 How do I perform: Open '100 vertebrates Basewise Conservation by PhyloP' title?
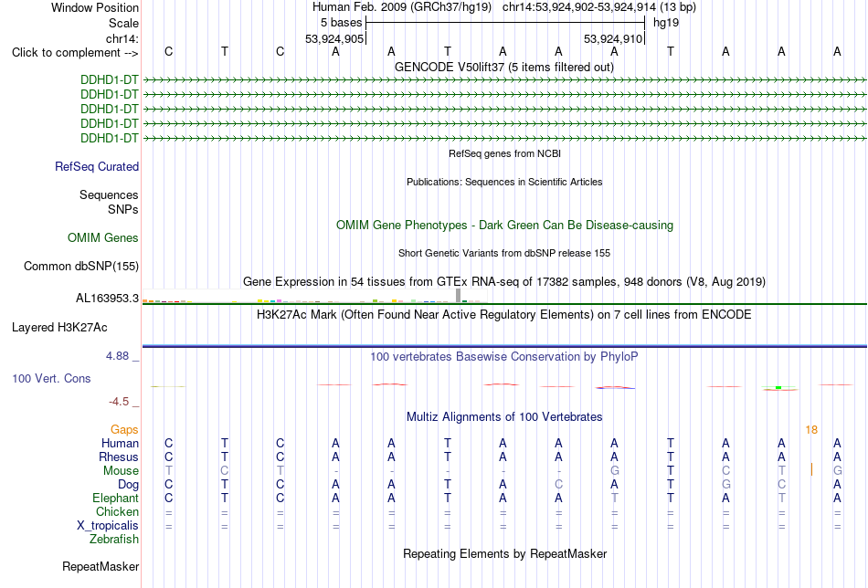504,357
